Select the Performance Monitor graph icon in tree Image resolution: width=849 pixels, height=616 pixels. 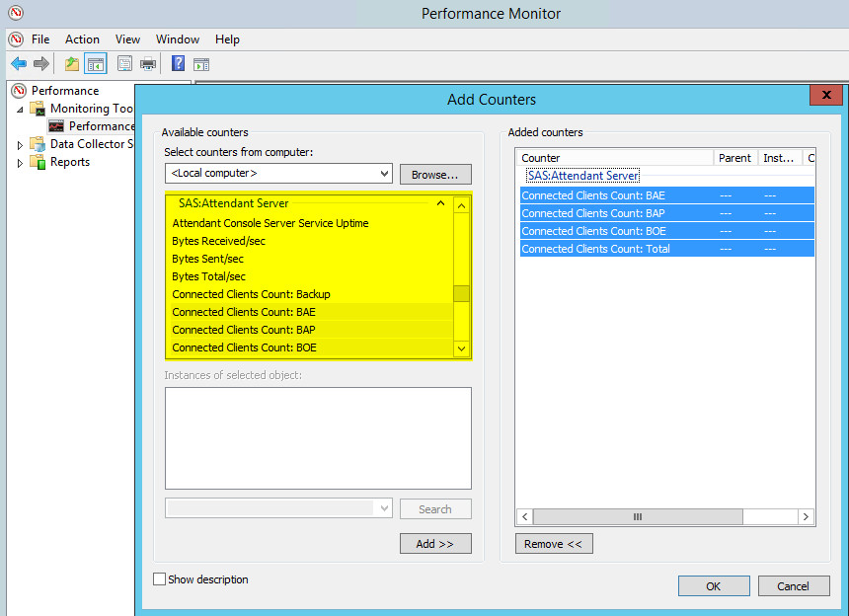[x=56, y=126]
